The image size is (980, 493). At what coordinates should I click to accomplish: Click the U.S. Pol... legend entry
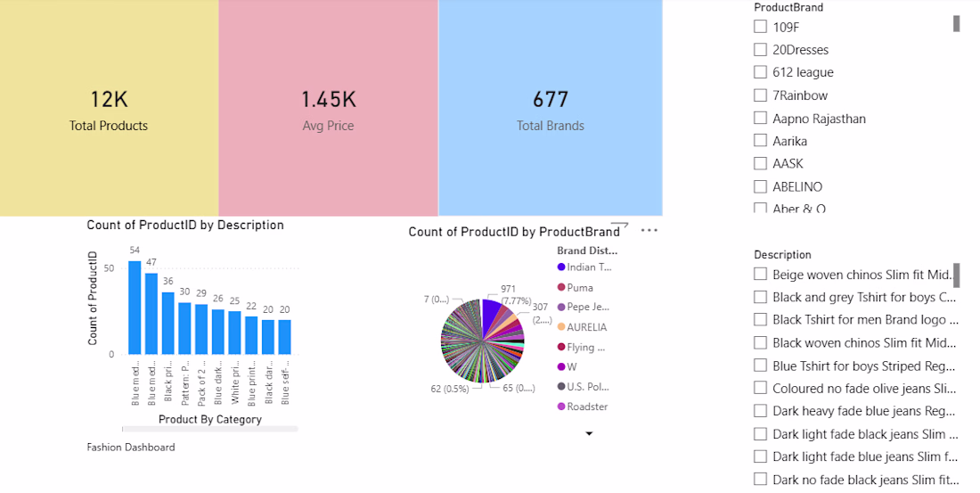pyautogui.click(x=584, y=387)
